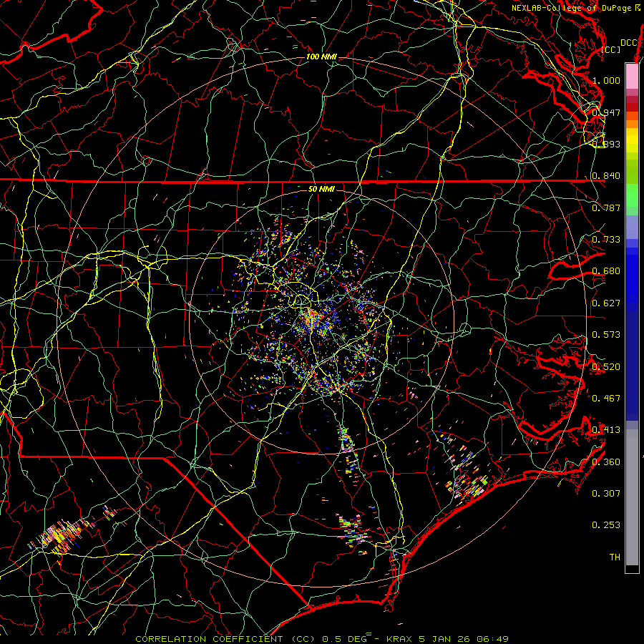Click the KRAX station identifier
This screenshot has height=644, width=644.
pyautogui.click(x=399, y=639)
